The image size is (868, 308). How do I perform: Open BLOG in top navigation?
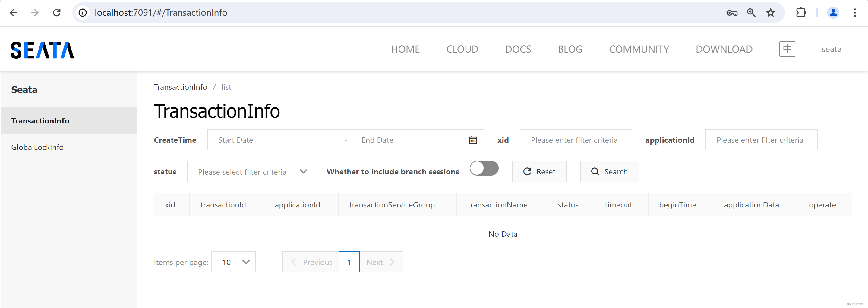[x=570, y=49]
